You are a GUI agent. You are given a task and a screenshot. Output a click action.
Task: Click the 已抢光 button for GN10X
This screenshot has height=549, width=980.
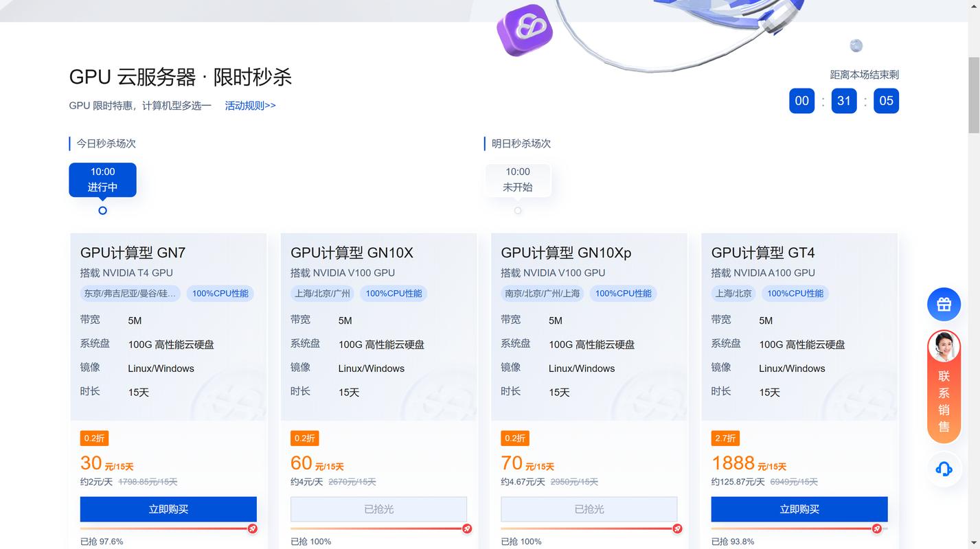[x=378, y=509]
